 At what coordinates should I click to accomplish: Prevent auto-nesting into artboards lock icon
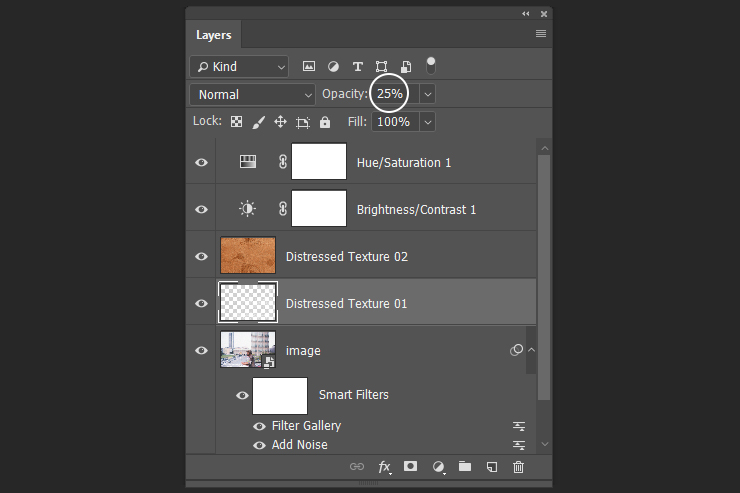point(303,122)
